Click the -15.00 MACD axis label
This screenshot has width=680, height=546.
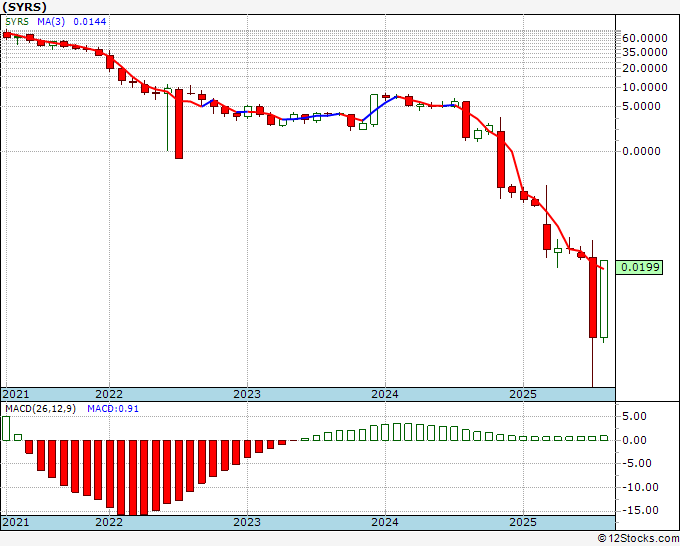640,511
